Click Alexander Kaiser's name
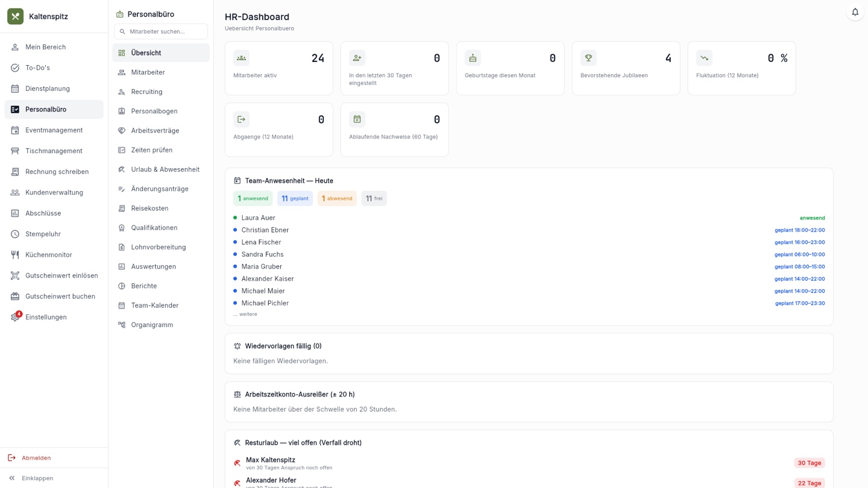Image resolution: width=868 pixels, height=488 pixels. [268, 279]
